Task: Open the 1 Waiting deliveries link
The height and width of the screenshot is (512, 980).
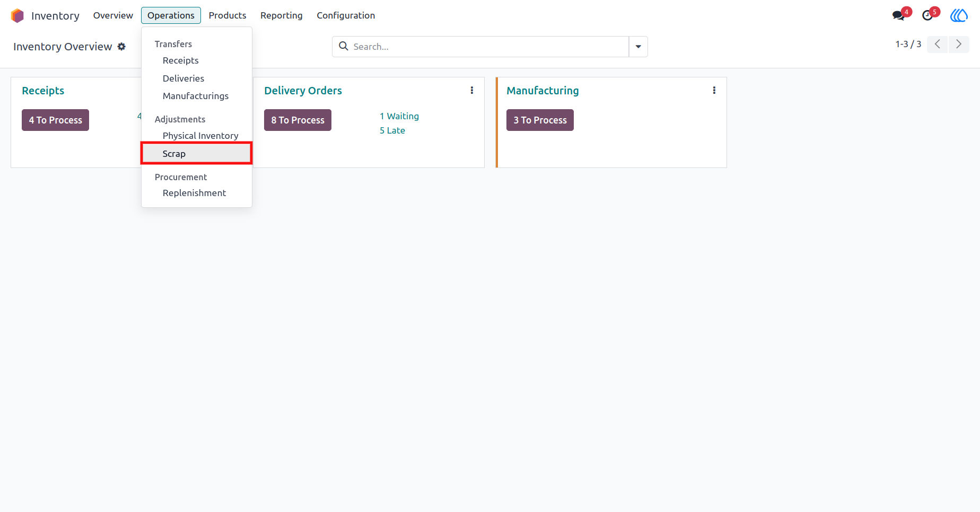Action: coord(399,116)
